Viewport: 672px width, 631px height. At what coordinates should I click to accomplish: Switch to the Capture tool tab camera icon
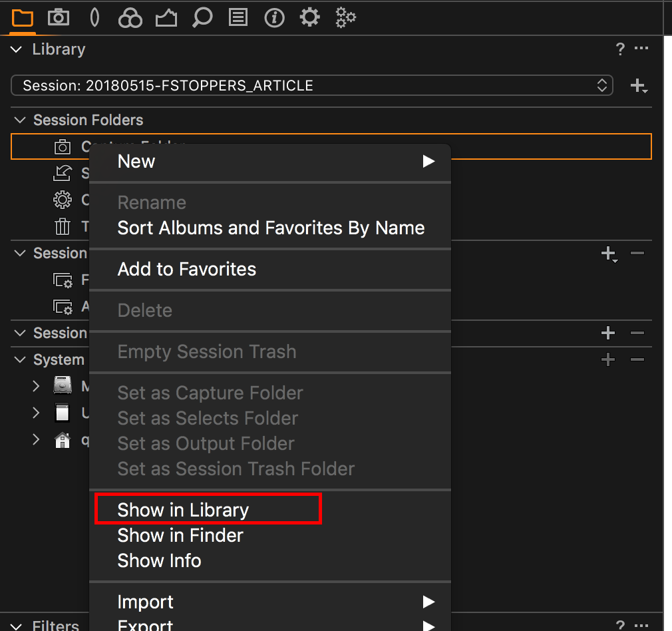(59, 17)
